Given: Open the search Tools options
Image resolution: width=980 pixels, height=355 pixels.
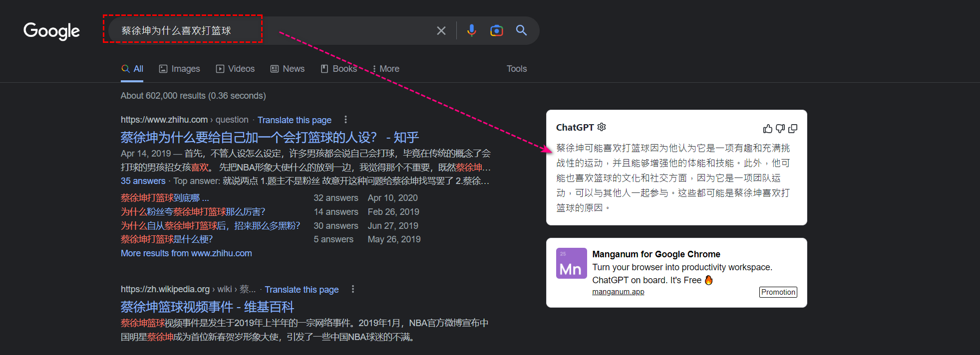Looking at the screenshot, I should (517, 69).
